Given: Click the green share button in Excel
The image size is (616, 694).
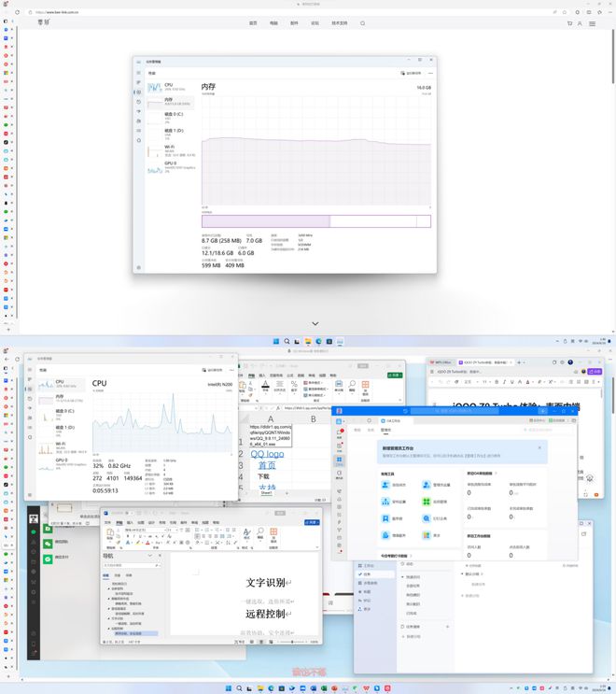Looking at the screenshot, I should click(x=395, y=375).
